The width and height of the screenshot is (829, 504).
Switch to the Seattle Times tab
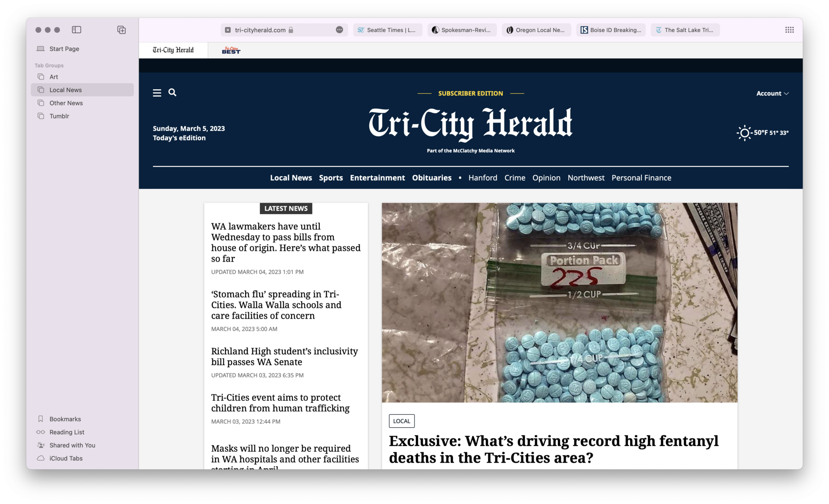tap(388, 30)
